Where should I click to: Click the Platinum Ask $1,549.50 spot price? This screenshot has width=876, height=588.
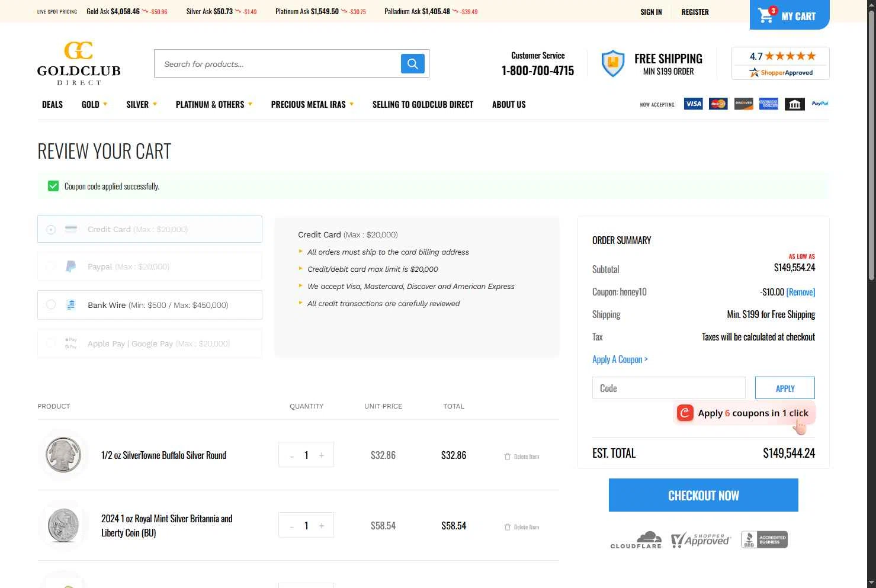[320, 11]
